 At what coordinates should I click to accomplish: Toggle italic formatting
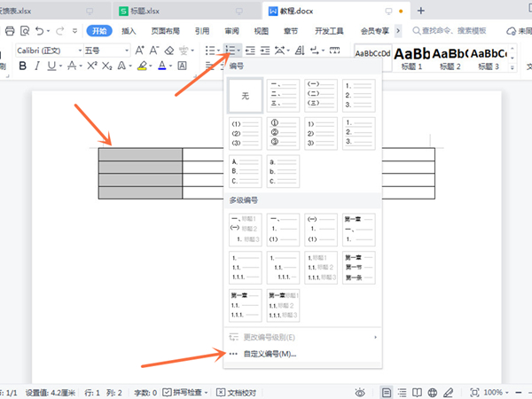36,66
